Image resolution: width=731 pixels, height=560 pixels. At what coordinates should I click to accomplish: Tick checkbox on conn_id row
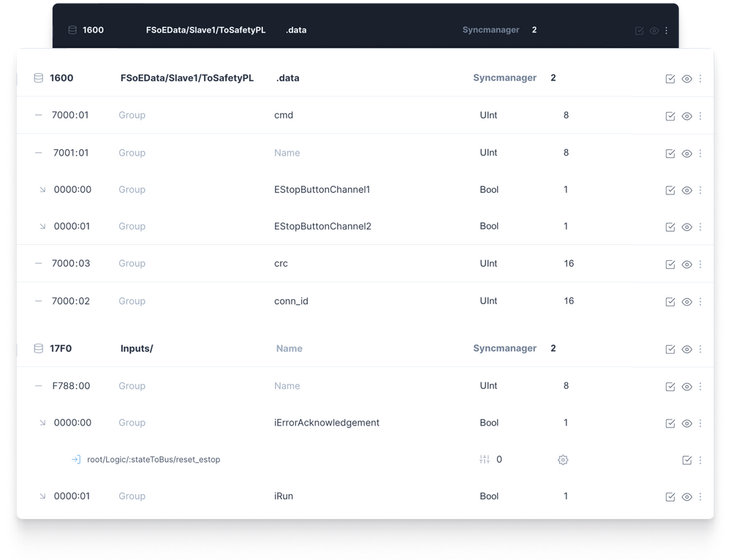click(670, 302)
